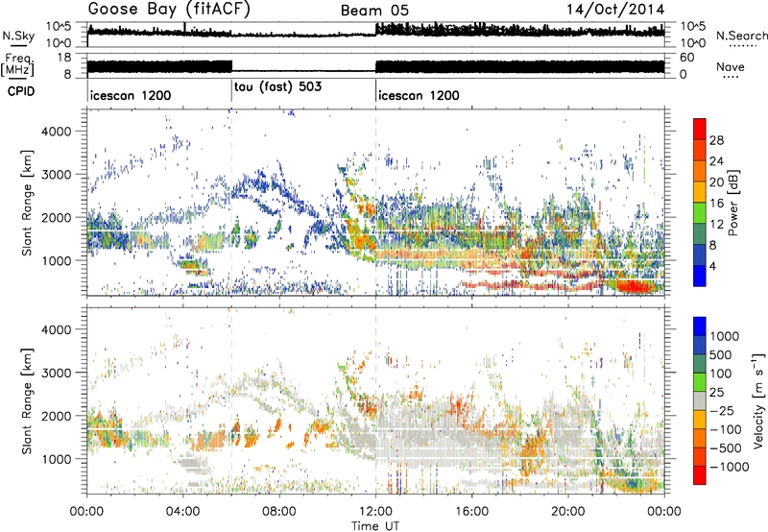
Task: Click the left '10^5' tick on the noise axis
Action: pyautogui.click(x=59, y=27)
